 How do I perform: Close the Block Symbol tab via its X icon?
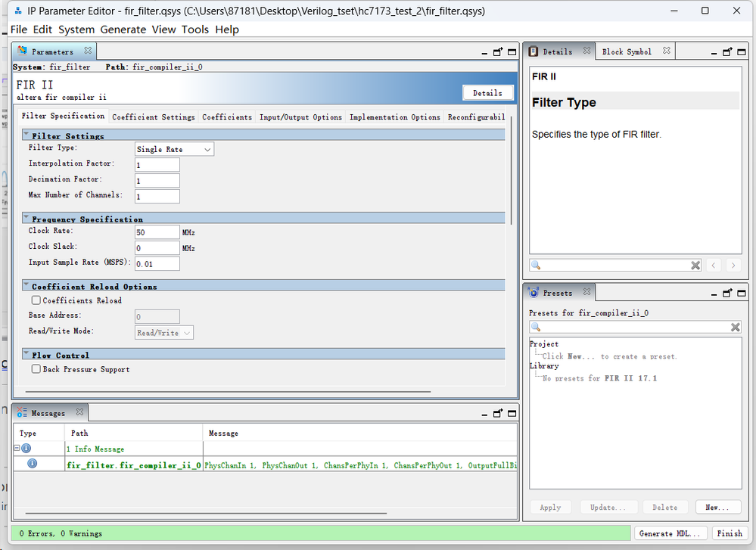666,51
